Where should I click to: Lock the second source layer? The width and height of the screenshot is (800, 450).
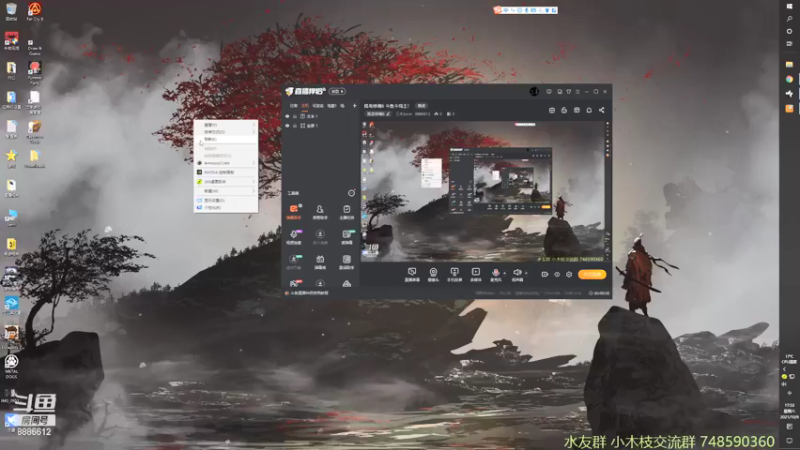point(294,126)
